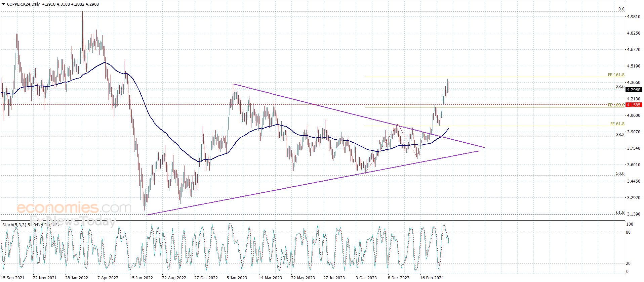
Task: Select the current price label 4.2968
Action: point(634,90)
